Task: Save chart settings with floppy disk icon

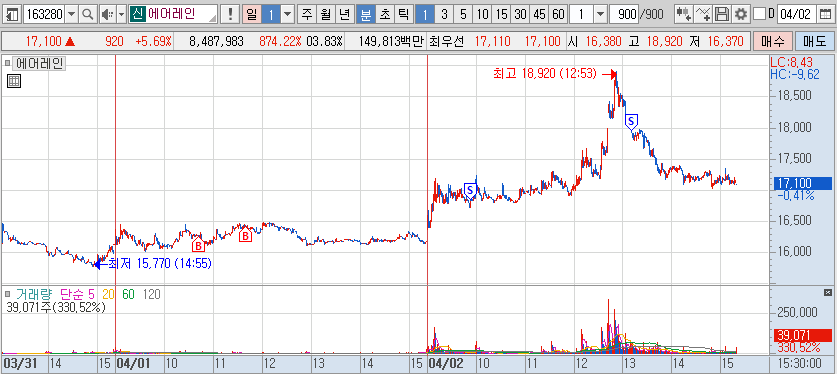Action: 722,14
